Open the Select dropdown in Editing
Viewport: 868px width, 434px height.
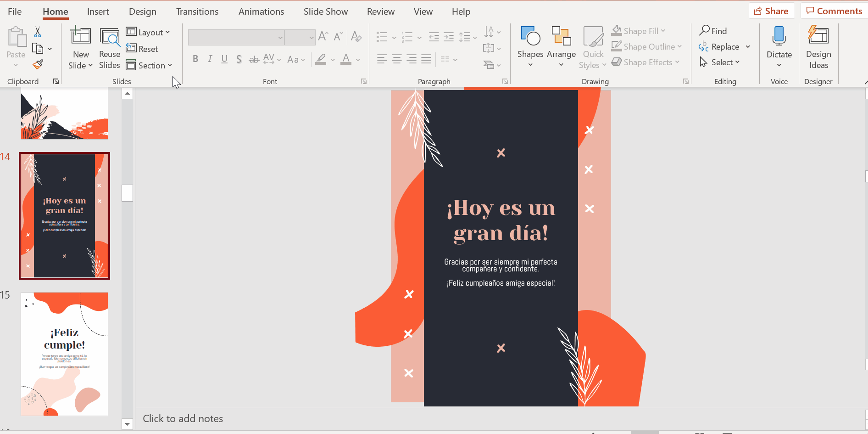[x=720, y=62]
